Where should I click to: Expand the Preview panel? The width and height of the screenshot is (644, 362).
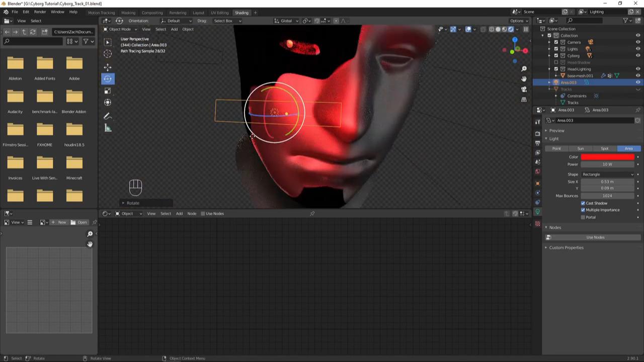point(556,131)
